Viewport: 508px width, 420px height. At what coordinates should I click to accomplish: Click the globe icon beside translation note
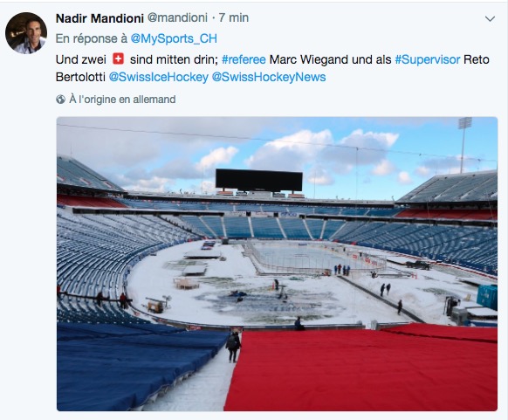(x=60, y=100)
